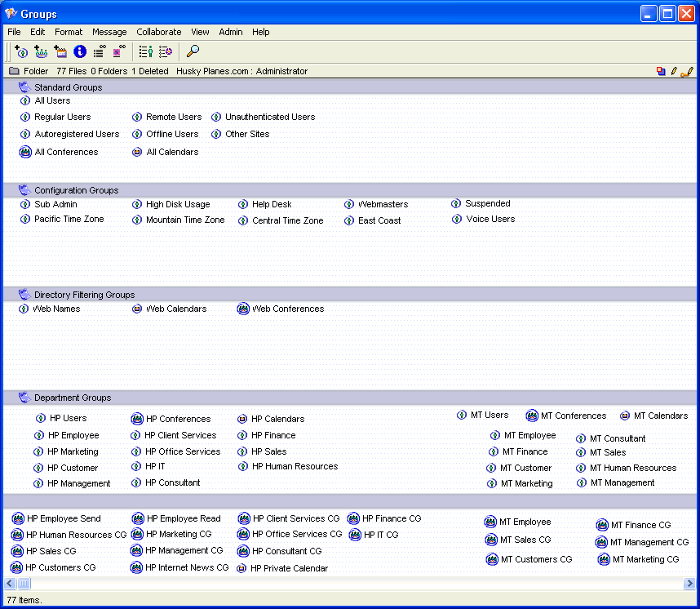Click the horizontal scrollbar right arrow

(x=689, y=584)
